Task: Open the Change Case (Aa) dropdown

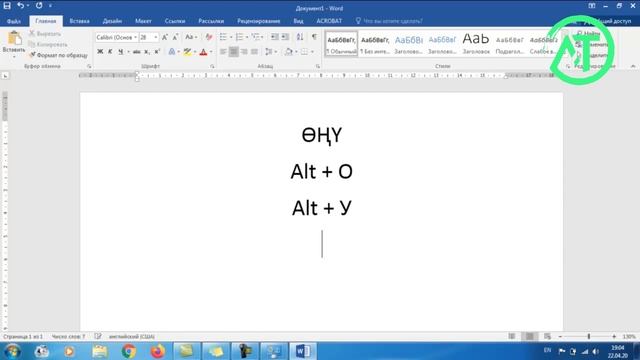Action: pos(191,37)
